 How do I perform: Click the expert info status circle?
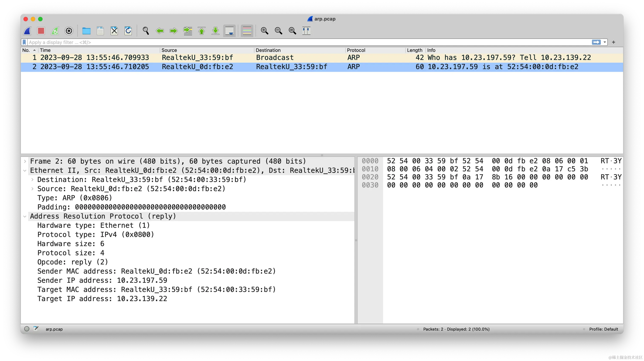pos(27,329)
